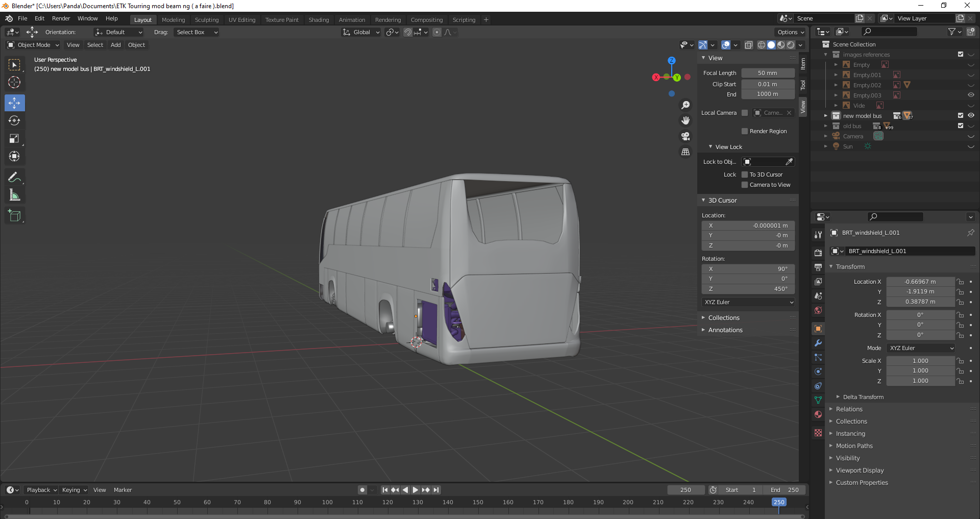Open the Global transform orientation dropdown
This screenshot has width=980, height=519.
point(361,32)
